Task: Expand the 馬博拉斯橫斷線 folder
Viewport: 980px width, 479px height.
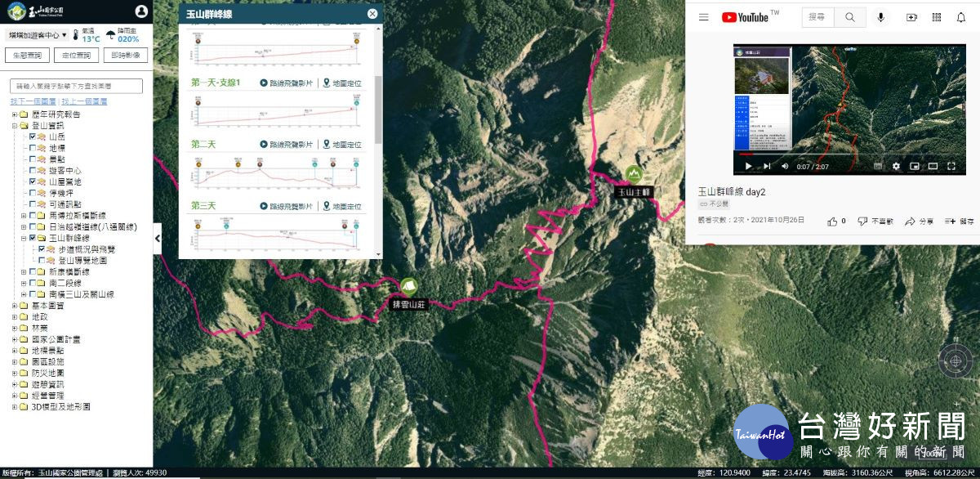Action: [24, 216]
